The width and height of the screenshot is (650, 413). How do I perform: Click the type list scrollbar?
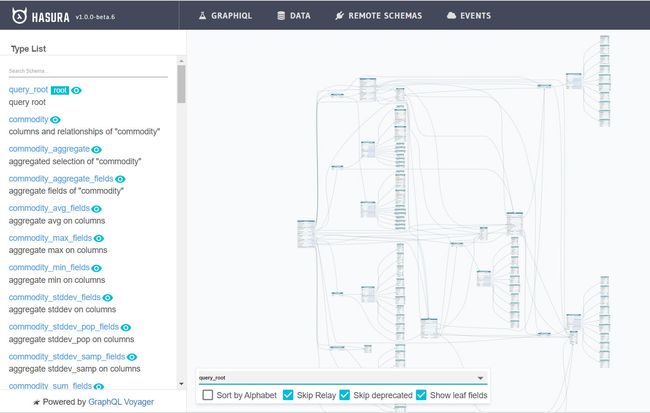pos(181,85)
